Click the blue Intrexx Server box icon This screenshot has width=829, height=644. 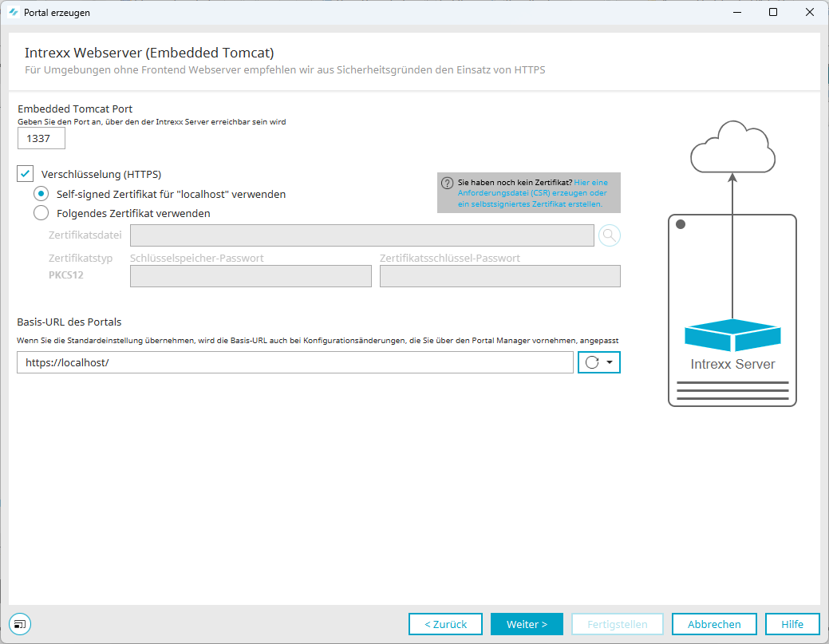coord(732,335)
